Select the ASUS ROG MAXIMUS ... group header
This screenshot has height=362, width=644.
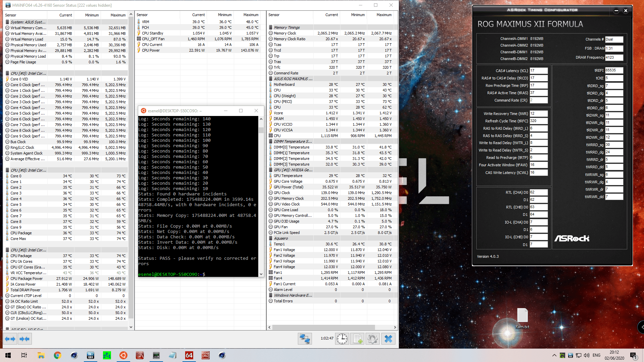(332, 79)
